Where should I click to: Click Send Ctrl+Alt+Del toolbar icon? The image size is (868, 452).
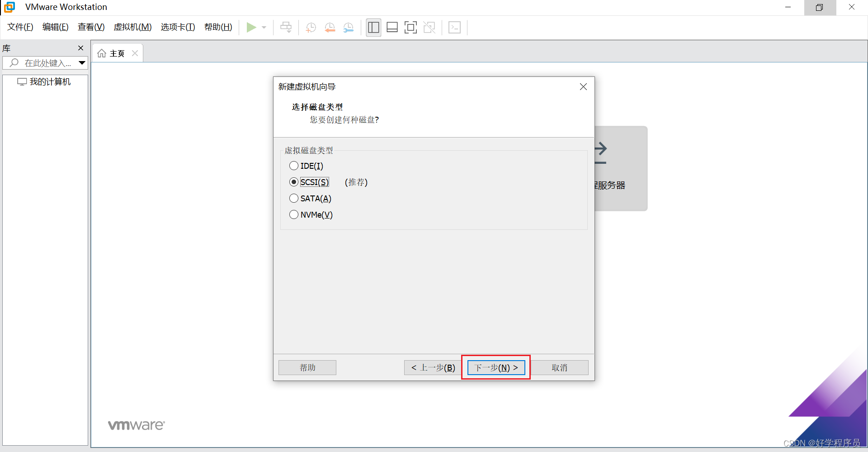click(x=286, y=28)
